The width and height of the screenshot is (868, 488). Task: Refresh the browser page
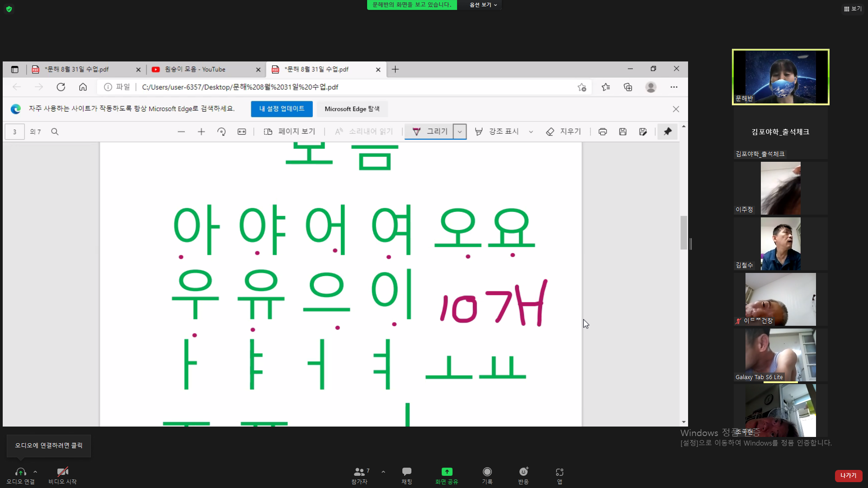pyautogui.click(x=61, y=87)
